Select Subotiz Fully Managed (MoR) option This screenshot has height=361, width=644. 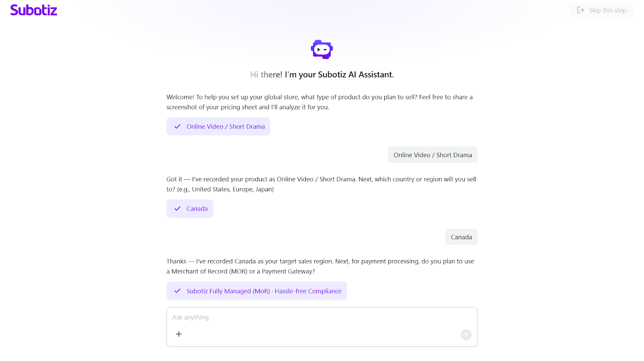[x=228, y=291]
